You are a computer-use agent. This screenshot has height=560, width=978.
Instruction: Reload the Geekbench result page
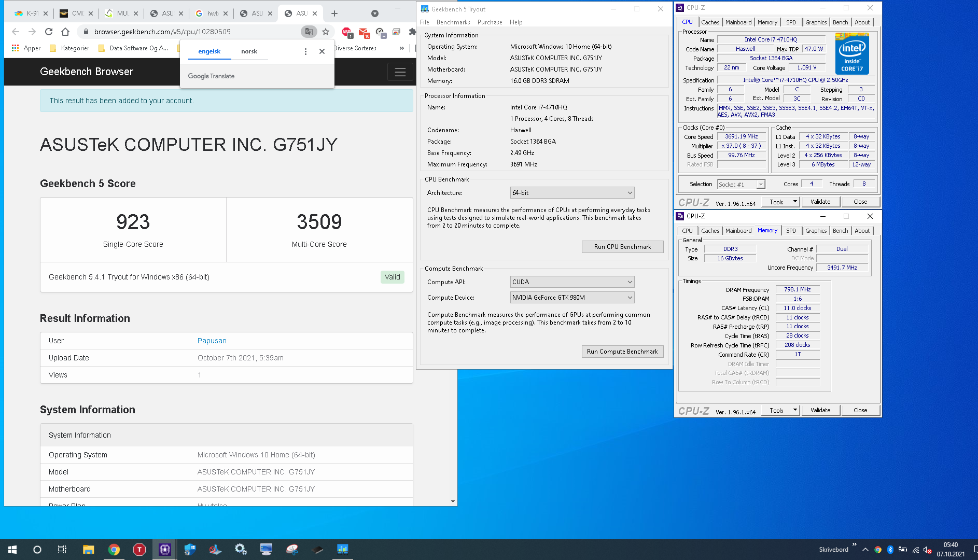[49, 32]
